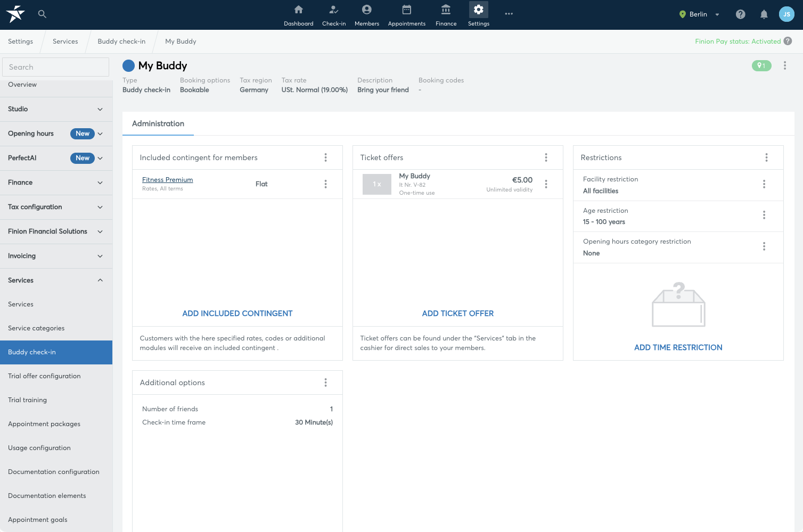The width and height of the screenshot is (803, 532).
Task: Open Facility restriction options menu
Action: pos(764,184)
